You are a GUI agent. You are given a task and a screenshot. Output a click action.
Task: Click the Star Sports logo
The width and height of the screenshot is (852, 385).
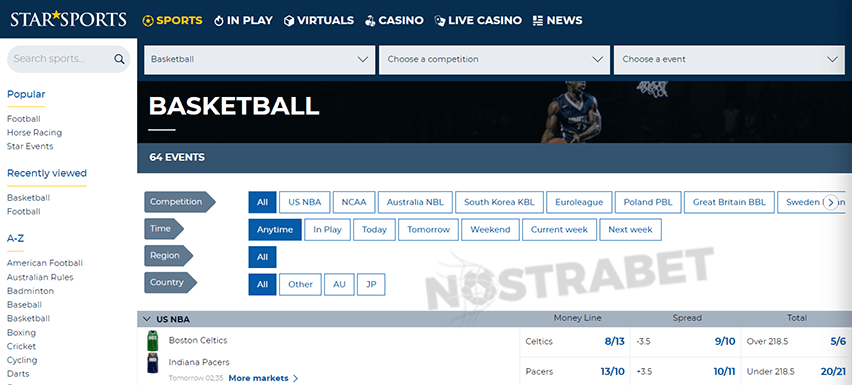[68, 20]
